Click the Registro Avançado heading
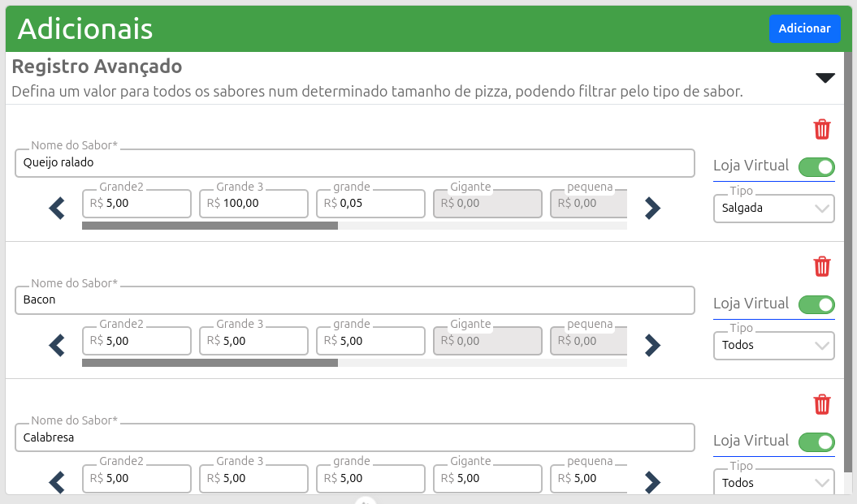The width and height of the screenshot is (857, 504). tap(97, 67)
